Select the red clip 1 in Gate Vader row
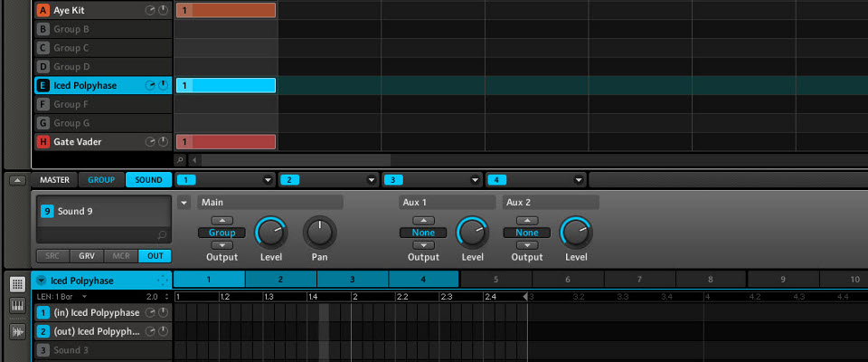Image resolution: width=868 pixels, height=362 pixels. tap(226, 142)
